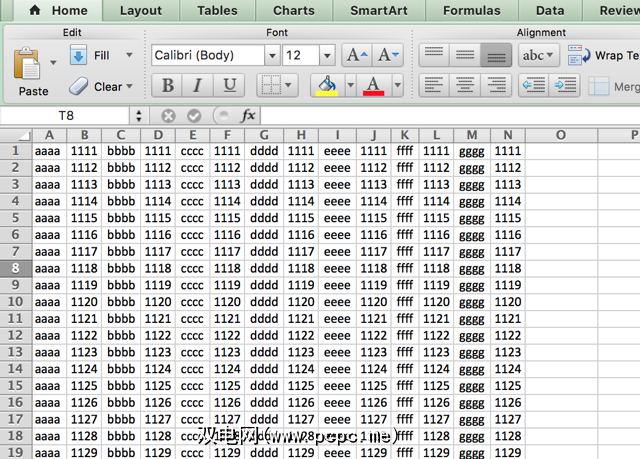Viewport: 640px width, 459px height.
Task: Click the Clear eraser icon
Action: pyautogui.click(x=79, y=87)
